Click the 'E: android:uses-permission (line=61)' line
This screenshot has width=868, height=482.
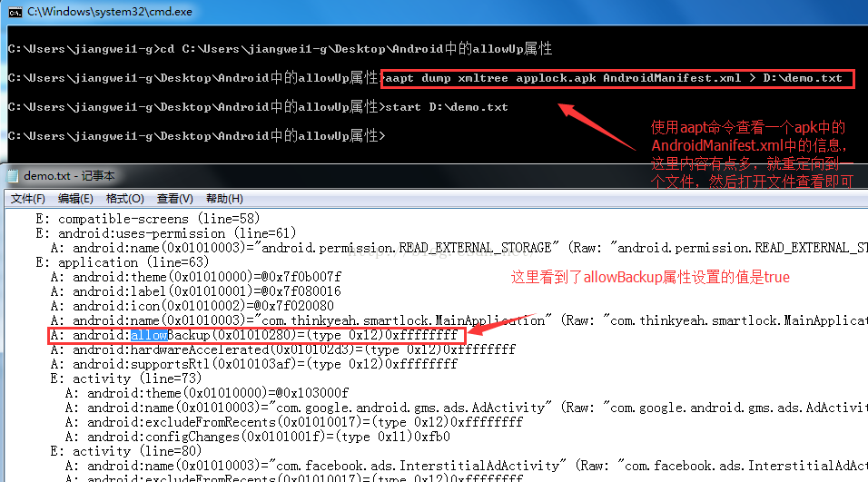click(166, 233)
